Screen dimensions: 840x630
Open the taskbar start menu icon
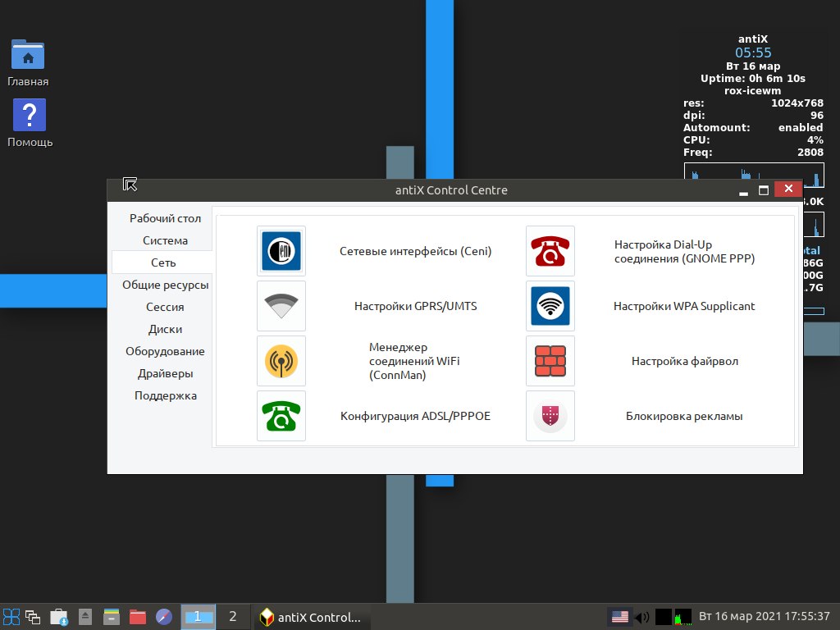coord(11,617)
